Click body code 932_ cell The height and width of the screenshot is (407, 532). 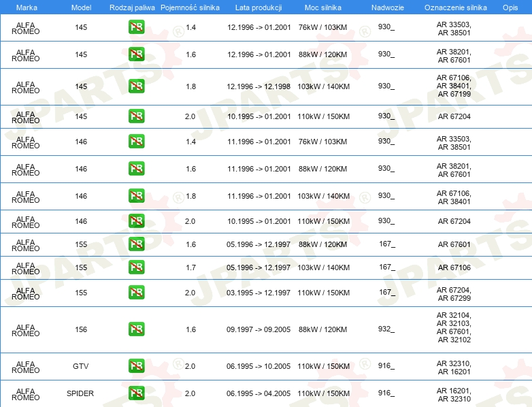coord(386,329)
